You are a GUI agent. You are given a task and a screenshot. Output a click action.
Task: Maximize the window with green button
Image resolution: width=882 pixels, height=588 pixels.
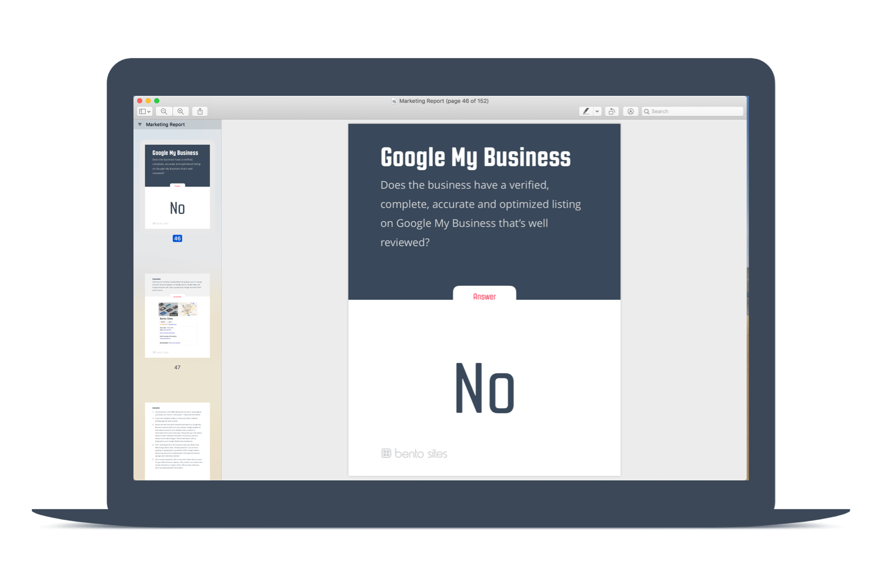pyautogui.click(x=157, y=101)
